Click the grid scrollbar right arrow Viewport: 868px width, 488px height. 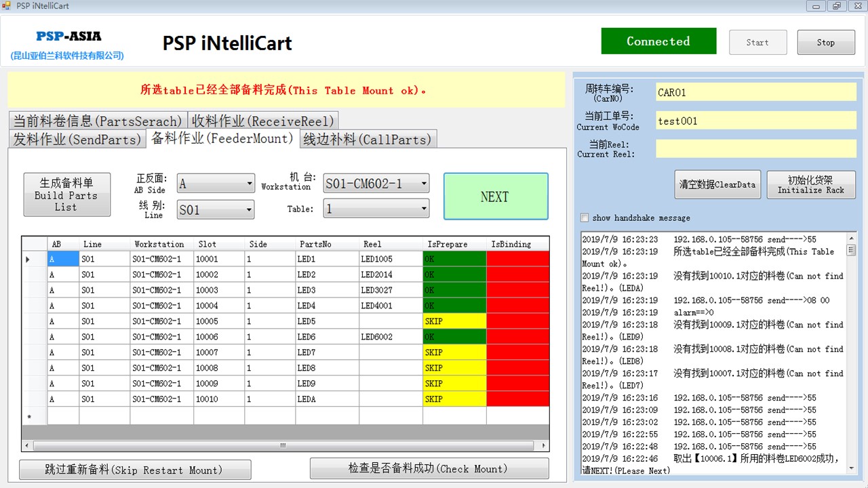click(544, 446)
